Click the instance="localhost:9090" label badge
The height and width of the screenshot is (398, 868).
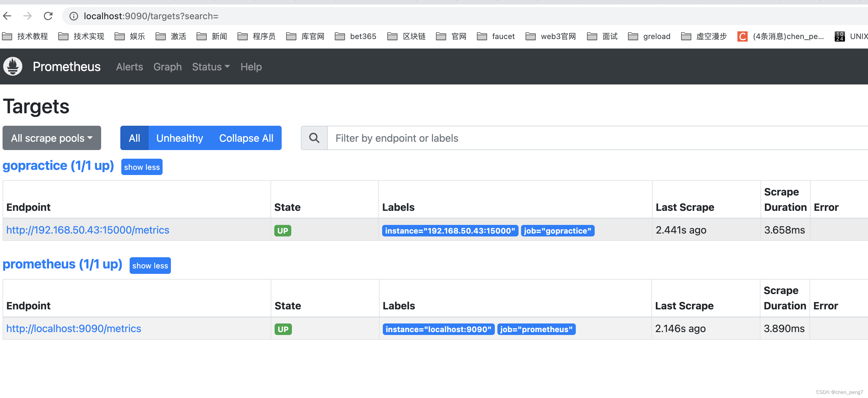(438, 329)
